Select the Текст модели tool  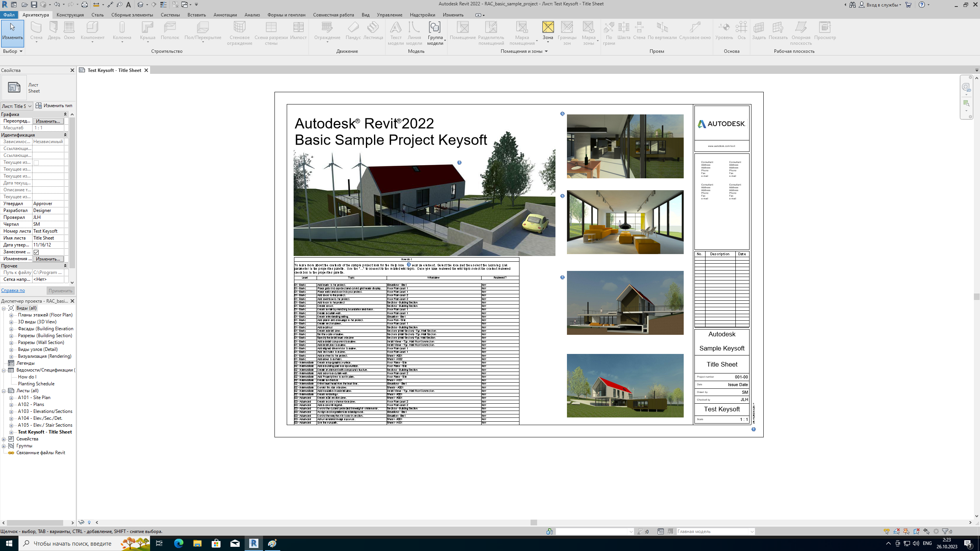tap(396, 33)
